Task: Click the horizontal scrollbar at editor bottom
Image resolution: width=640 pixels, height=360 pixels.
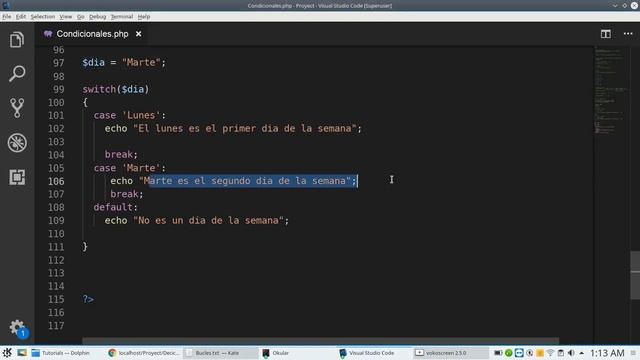Action: pyautogui.click(x=320, y=340)
